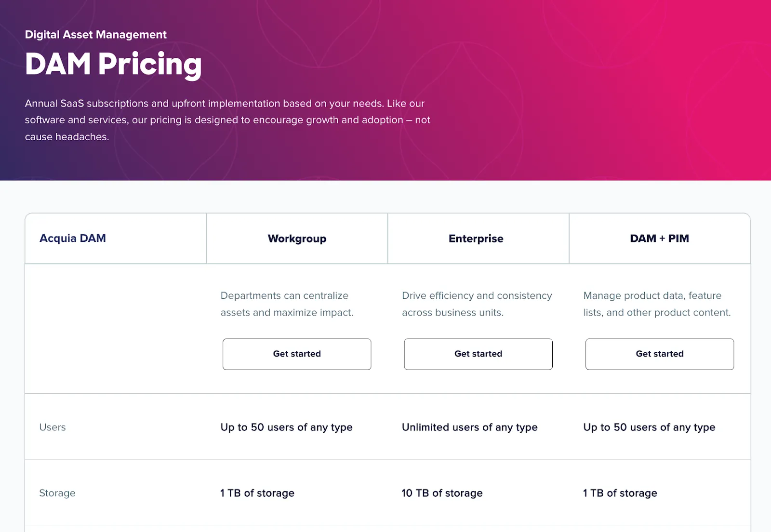The height and width of the screenshot is (532, 771).
Task: Click the Users row label
Action: (x=53, y=427)
